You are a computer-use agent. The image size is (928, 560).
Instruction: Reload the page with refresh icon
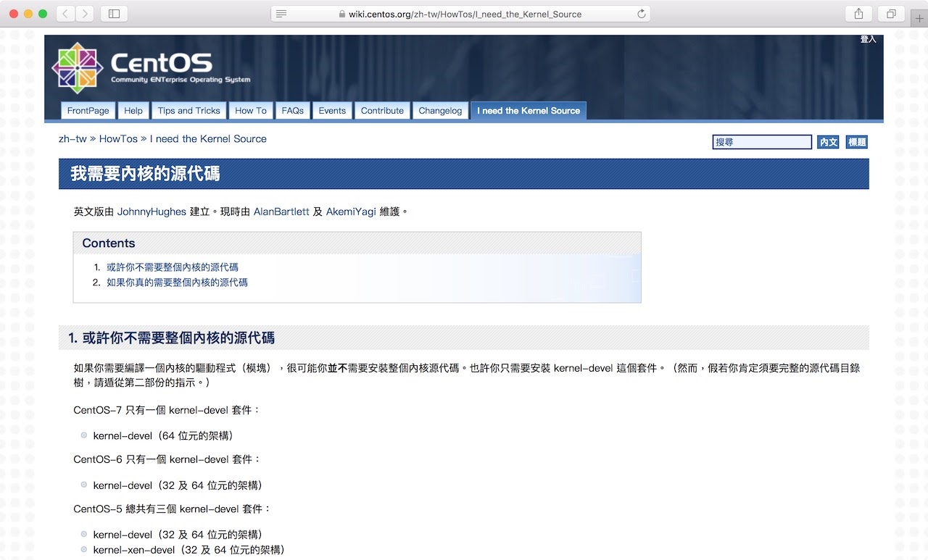pyautogui.click(x=641, y=14)
